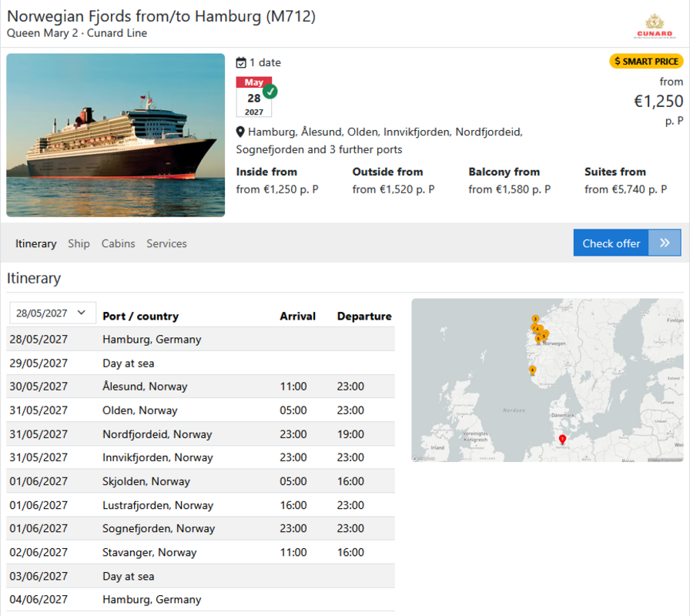Click the green checkmark on the May 28 date
690x616 pixels.
270,92
